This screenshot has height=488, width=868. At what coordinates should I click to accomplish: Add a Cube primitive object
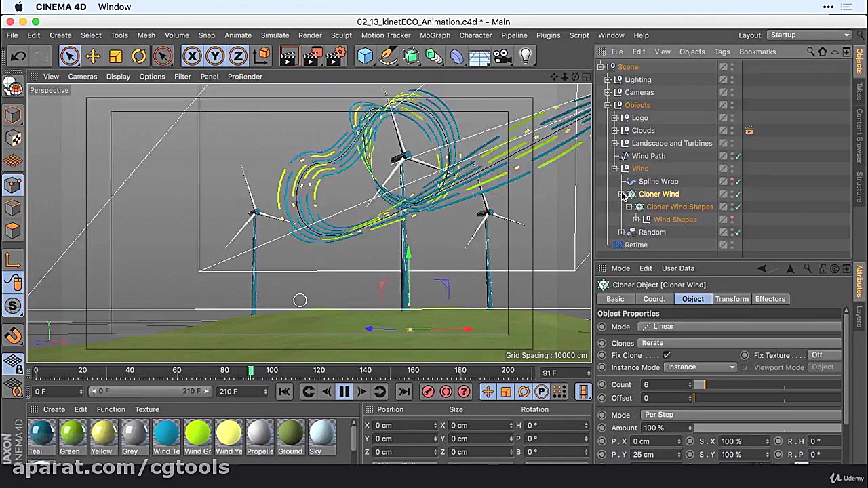(x=365, y=56)
